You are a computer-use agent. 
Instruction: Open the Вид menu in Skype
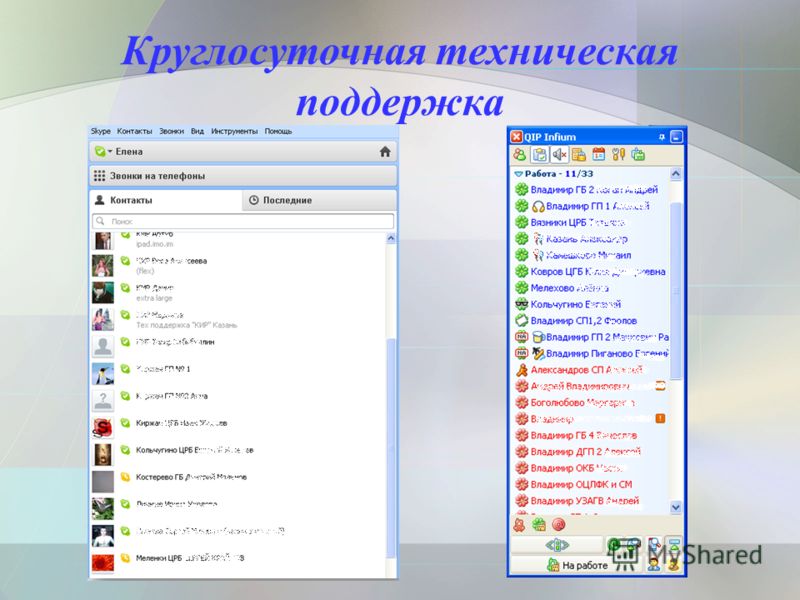point(197,131)
